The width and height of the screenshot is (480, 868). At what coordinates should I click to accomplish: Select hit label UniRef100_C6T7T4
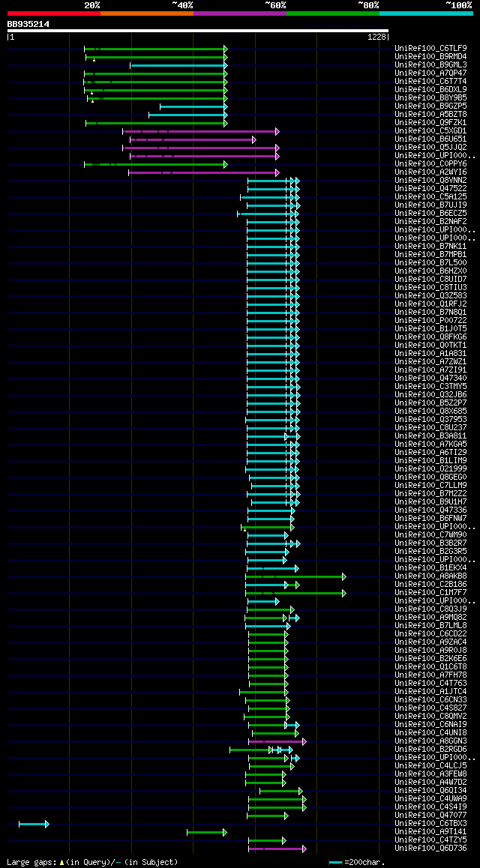430,82
